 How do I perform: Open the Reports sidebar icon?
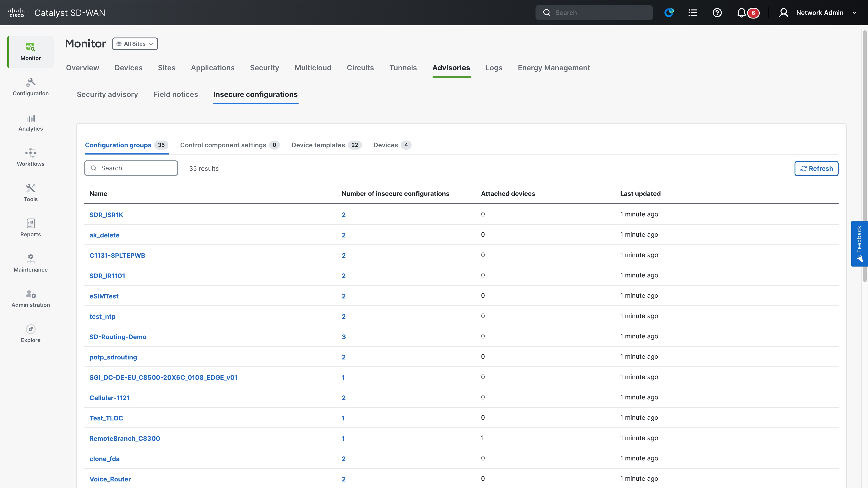(31, 228)
